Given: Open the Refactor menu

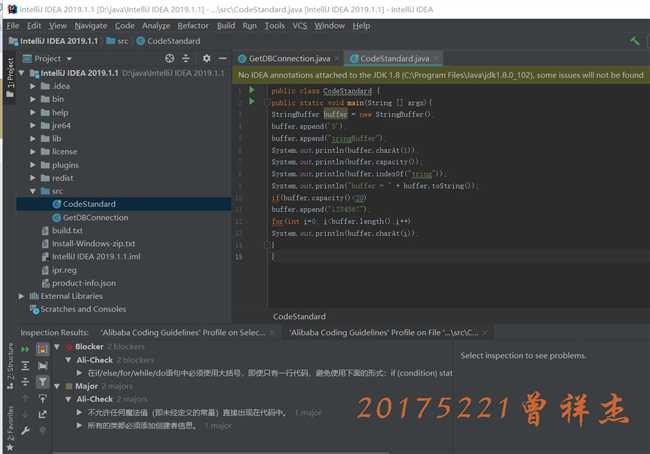Looking at the screenshot, I should click(193, 26).
